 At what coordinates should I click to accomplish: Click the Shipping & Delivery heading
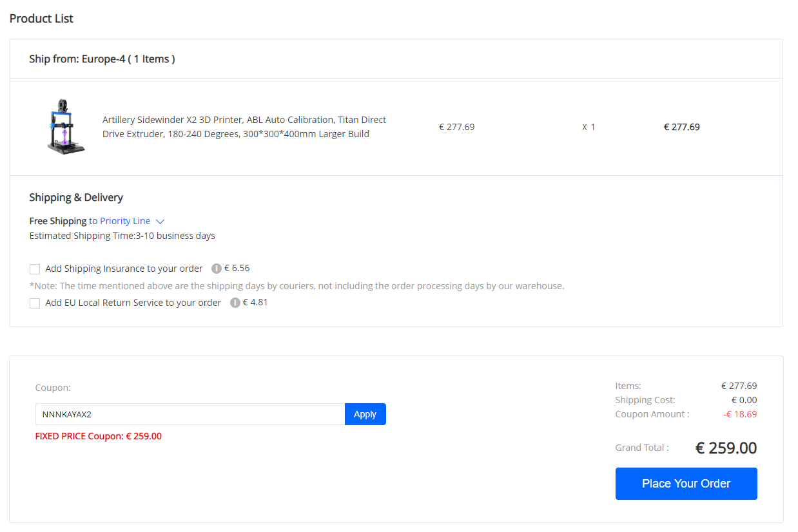[76, 197]
